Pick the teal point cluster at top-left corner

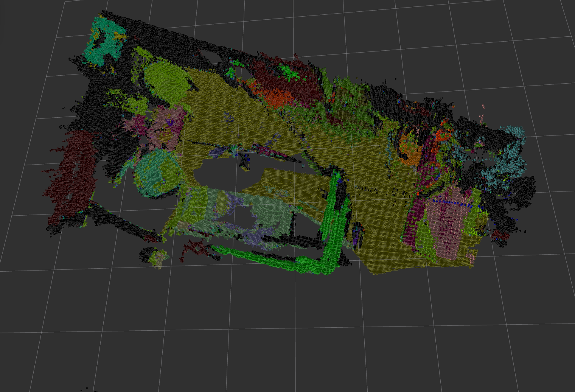pyautogui.click(x=105, y=42)
